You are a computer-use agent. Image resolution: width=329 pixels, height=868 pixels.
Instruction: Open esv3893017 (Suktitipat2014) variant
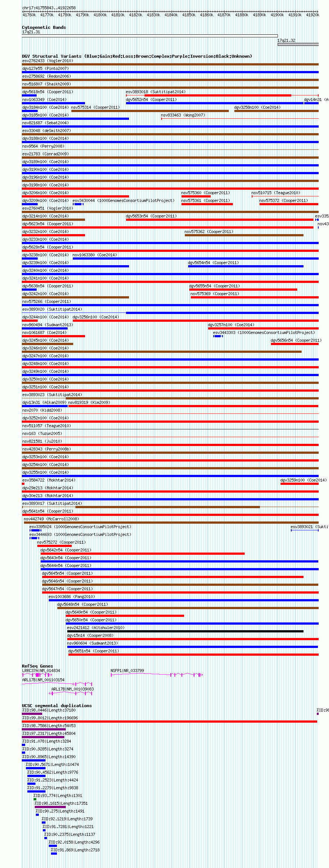[x=52, y=503]
